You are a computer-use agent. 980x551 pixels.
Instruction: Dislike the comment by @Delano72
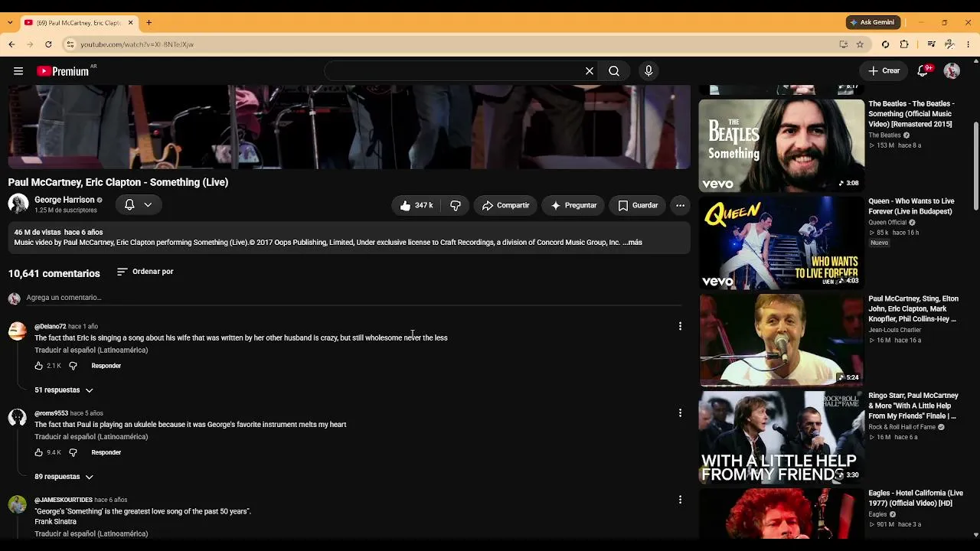[73, 366]
